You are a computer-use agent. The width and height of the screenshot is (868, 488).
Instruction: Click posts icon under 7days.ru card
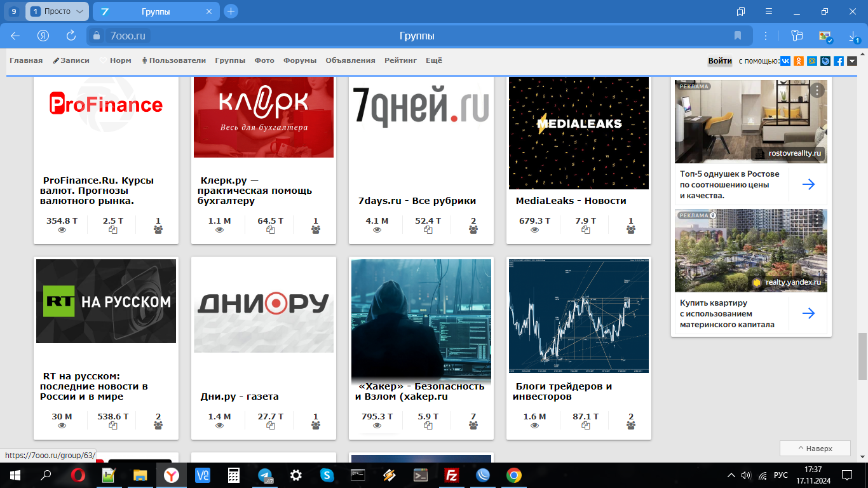coord(428,230)
